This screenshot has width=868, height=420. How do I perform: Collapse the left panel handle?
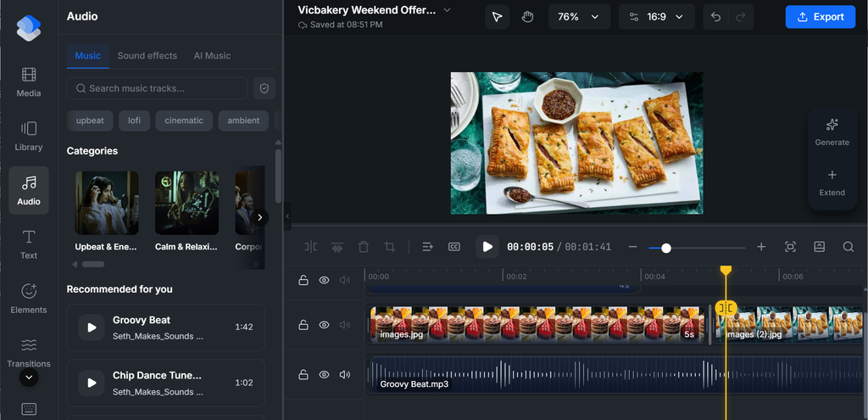287,217
